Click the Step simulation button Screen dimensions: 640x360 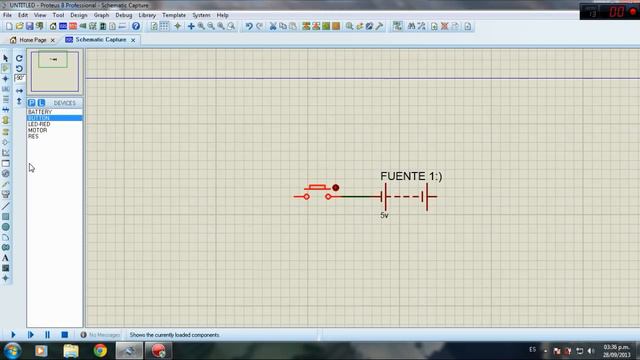31,335
